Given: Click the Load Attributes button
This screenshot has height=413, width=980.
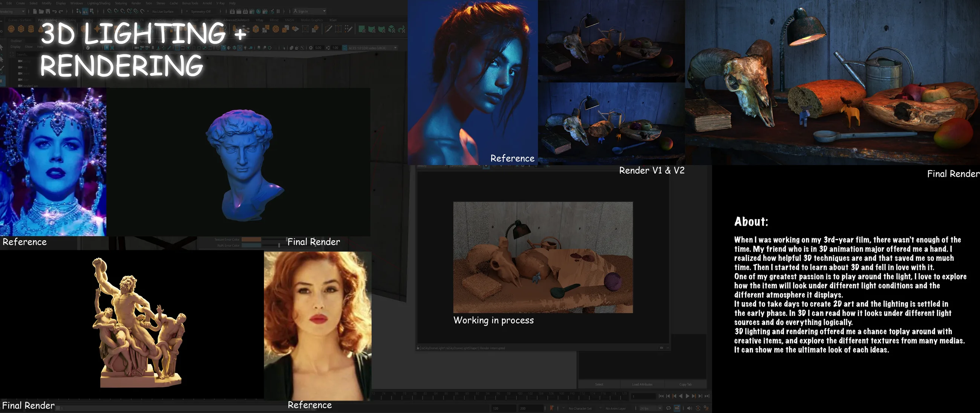Looking at the screenshot, I should 643,384.
